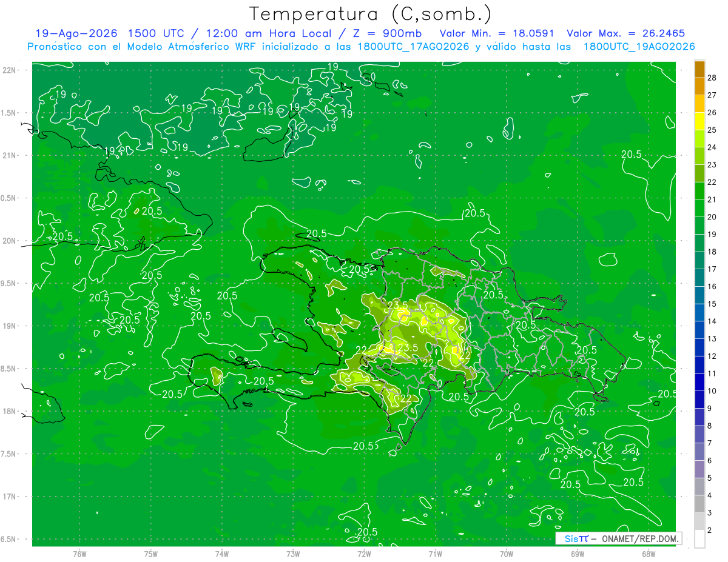Click the '6.5N' latitude label
Screen dimensions: 728x562
10,540
